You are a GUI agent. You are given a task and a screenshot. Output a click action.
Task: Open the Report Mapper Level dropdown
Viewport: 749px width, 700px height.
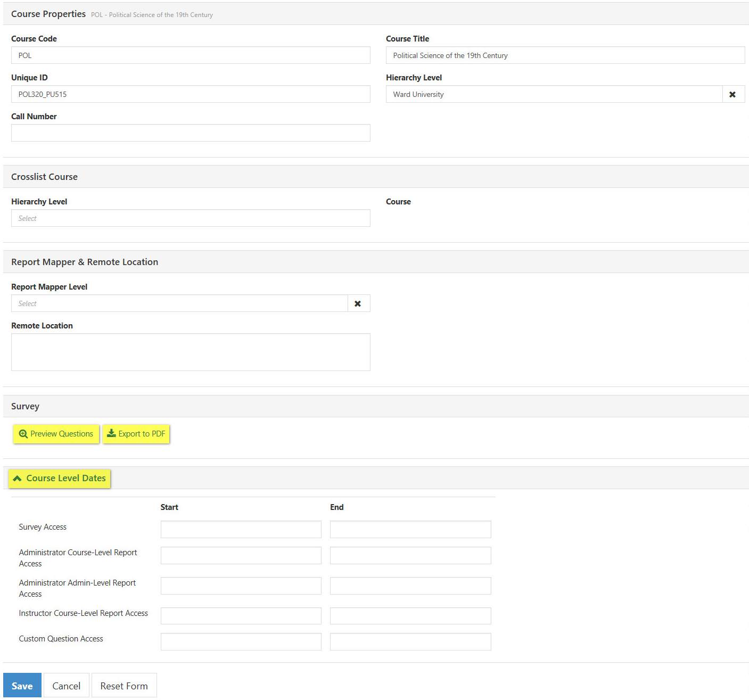179,303
